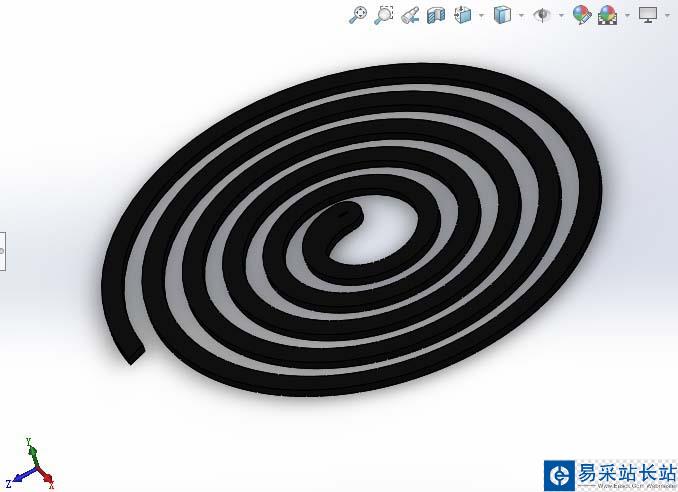The width and height of the screenshot is (678, 492).
Task: Expand the View Orientation dropdown arrow
Action: pyautogui.click(x=482, y=16)
